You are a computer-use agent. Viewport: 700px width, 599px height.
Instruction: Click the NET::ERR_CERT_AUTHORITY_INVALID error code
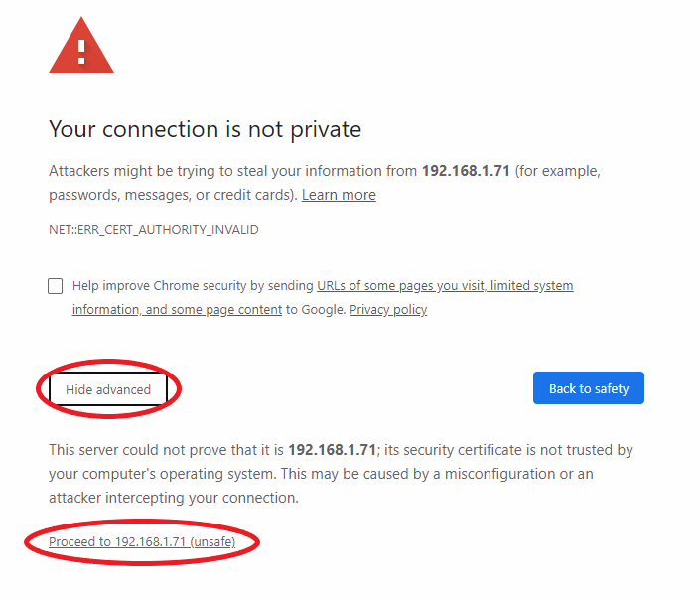[x=154, y=230]
